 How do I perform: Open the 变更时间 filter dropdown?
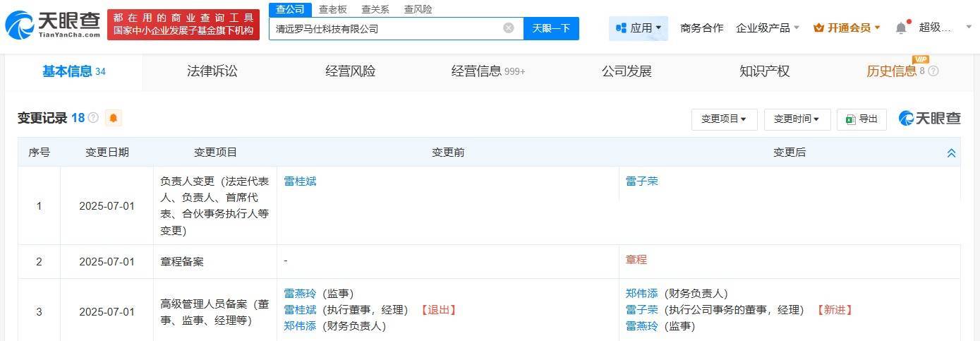tap(797, 119)
